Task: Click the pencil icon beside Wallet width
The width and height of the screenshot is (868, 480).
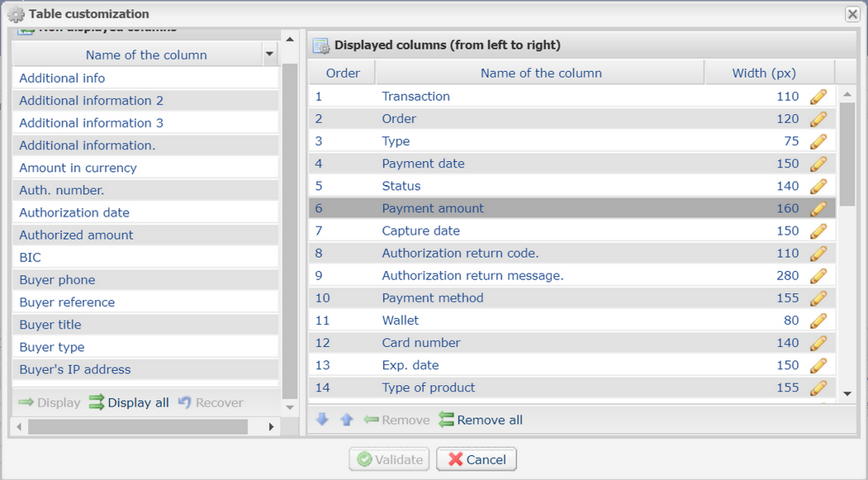Action: (818, 321)
